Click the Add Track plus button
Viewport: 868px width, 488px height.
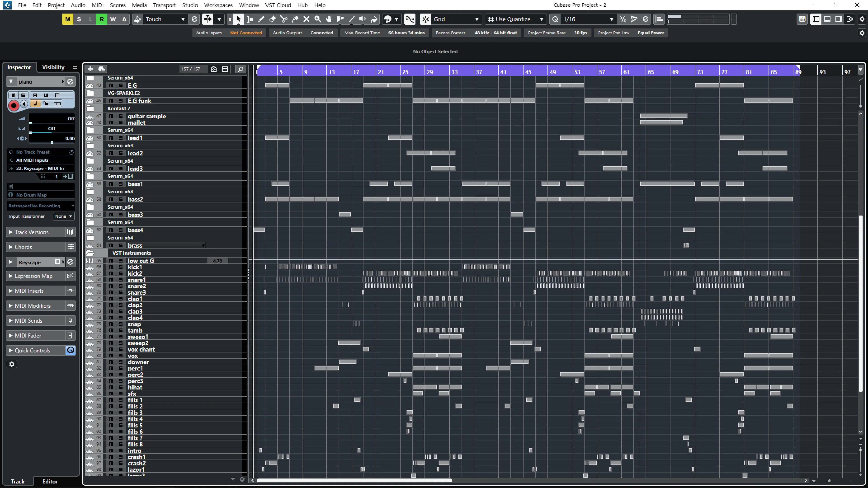90,69
